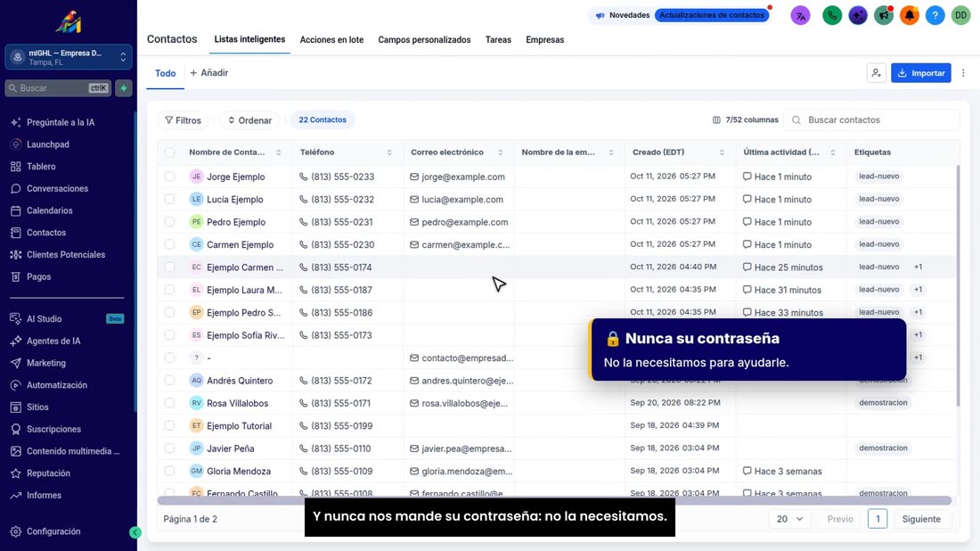Screen dimensions: 980x551
Task: Check the box for Pedro Ejemplo
Action: [x=170, y=222]
